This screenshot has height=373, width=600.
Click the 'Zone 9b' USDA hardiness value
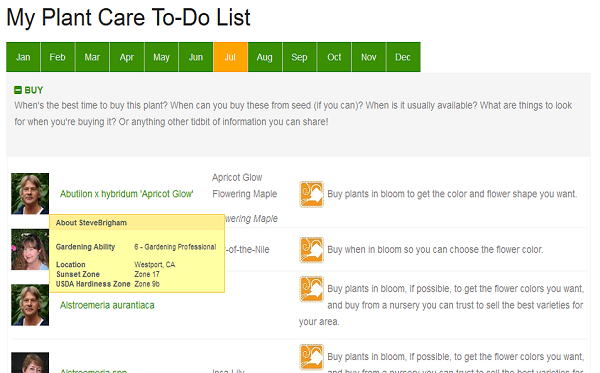[x=147, y=284]
